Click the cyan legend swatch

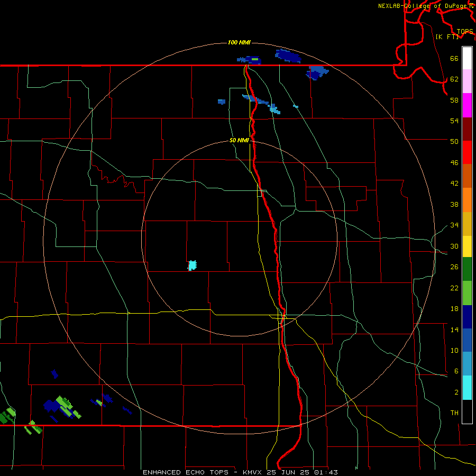point(467,388)
